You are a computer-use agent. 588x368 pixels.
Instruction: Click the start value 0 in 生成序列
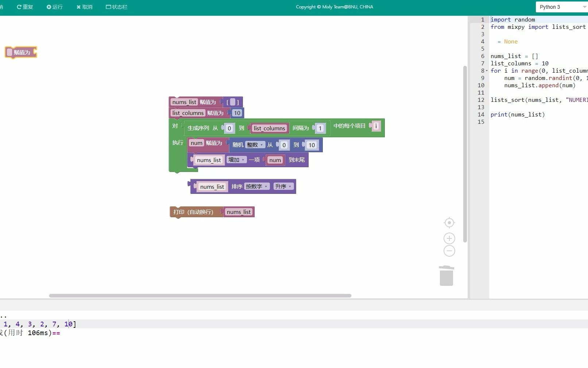pyautogui.click(x=229, y=128)
